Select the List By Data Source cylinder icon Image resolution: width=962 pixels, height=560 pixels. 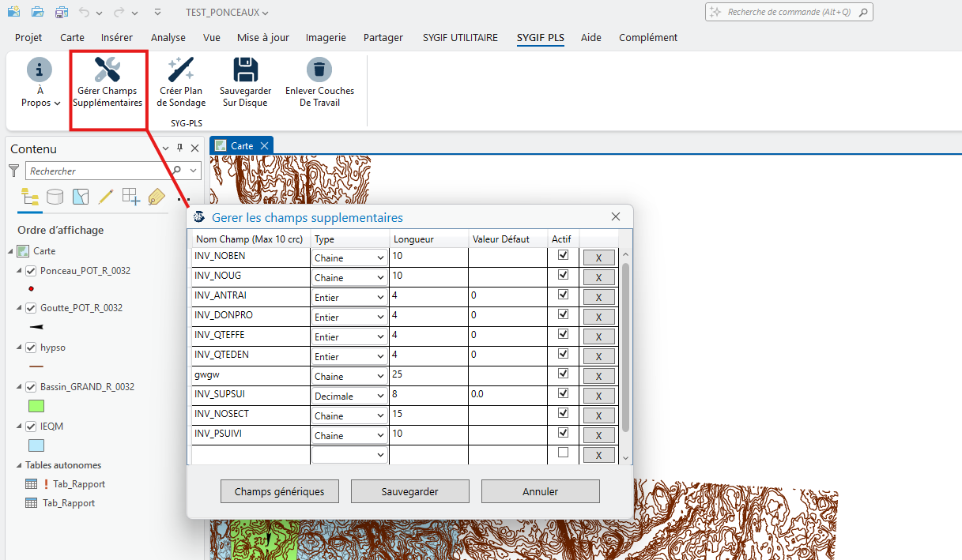55,197
